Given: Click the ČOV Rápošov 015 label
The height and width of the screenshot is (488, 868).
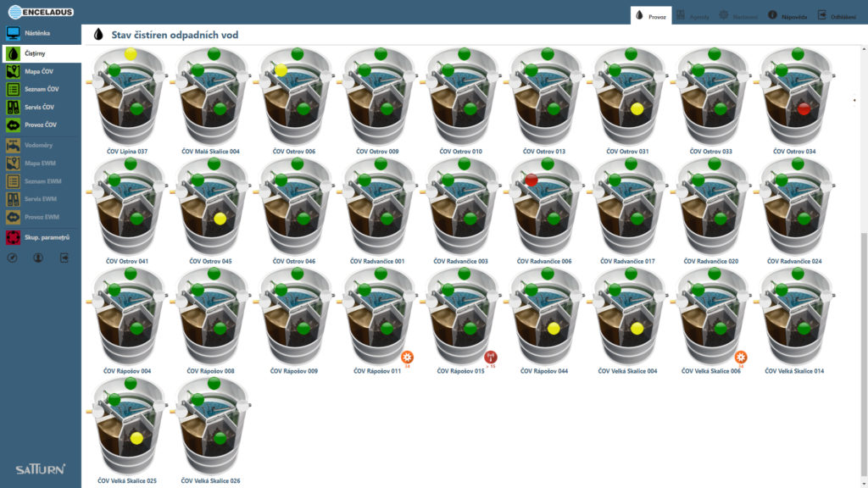Looking at the screenshot, I should tap(460, 371).
